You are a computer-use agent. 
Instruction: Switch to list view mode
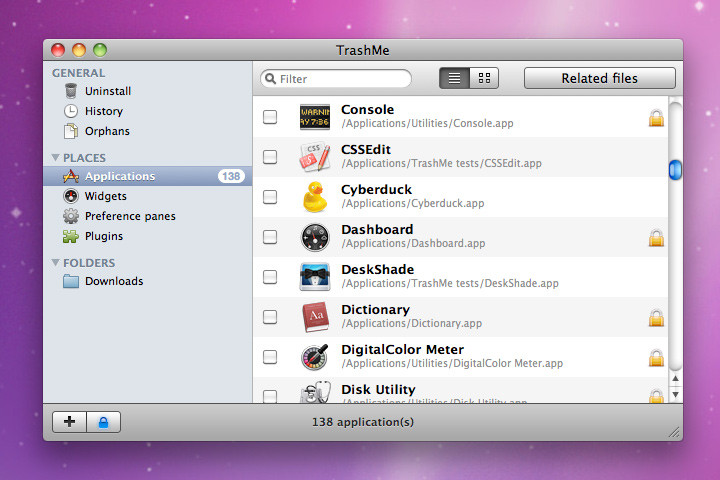click(454, 78)
